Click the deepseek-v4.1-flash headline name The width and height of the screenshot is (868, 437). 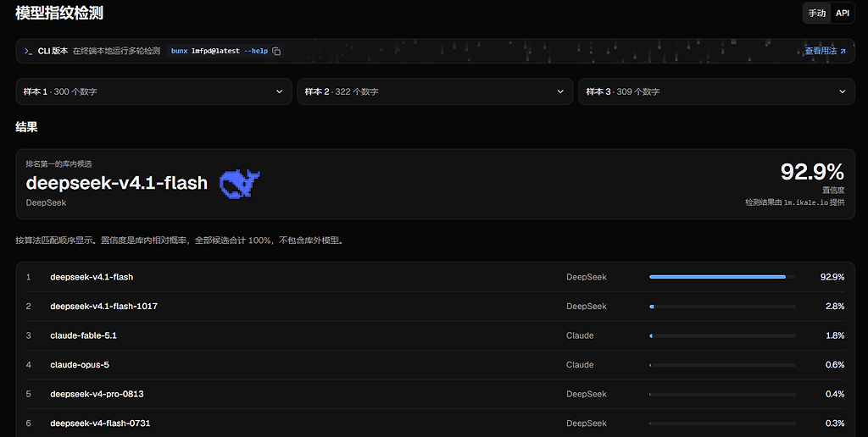point(117,183)
